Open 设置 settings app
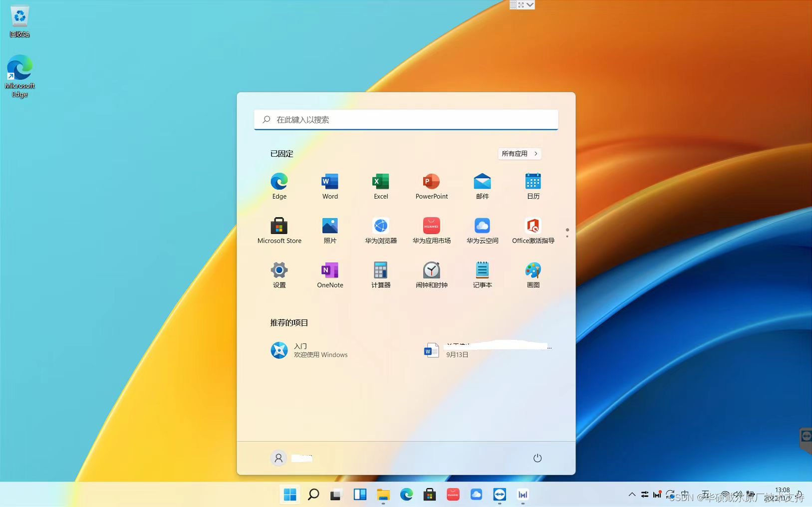The image size is (812, 507). (x=279, y=275)
